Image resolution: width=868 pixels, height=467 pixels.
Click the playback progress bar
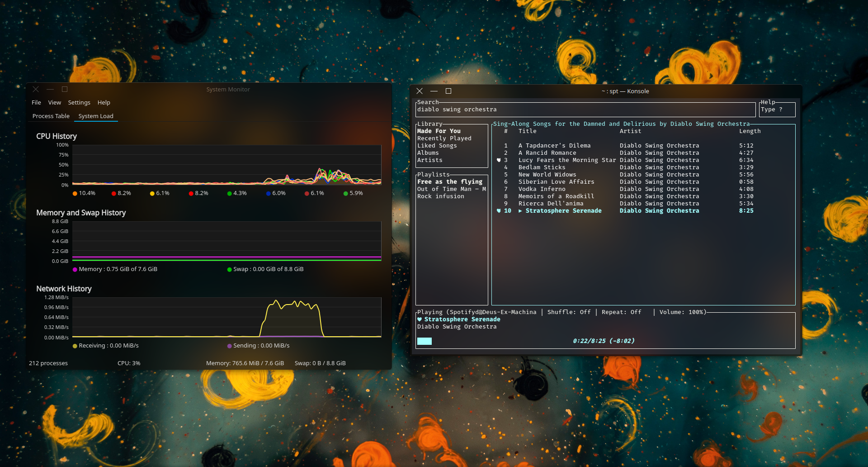point(605,341)
